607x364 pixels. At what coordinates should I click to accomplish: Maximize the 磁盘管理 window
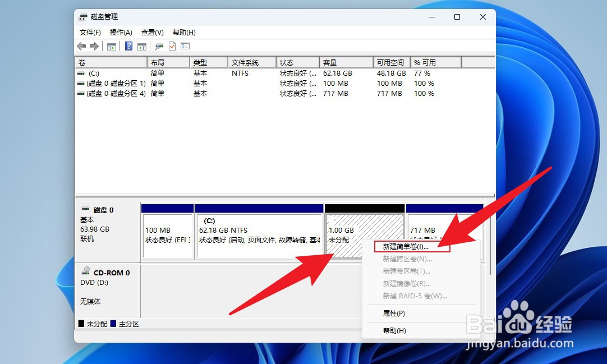point(457,17)
